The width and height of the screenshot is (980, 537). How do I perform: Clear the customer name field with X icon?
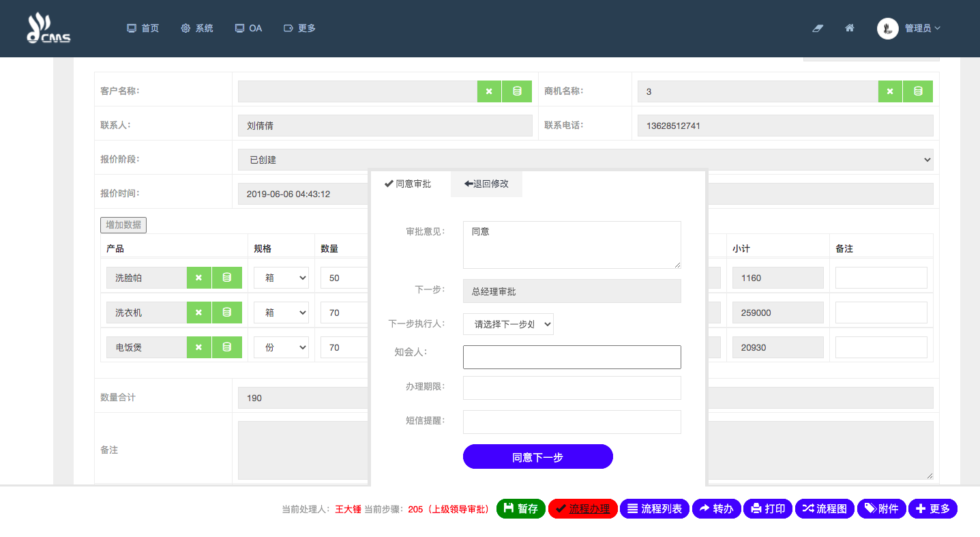[489, 91]
